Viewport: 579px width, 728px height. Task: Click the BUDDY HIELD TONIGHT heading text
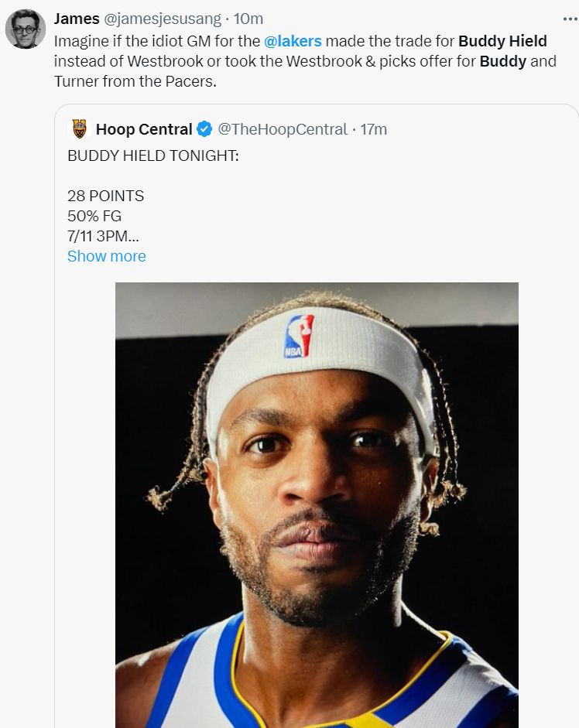(x=153, y=156)
